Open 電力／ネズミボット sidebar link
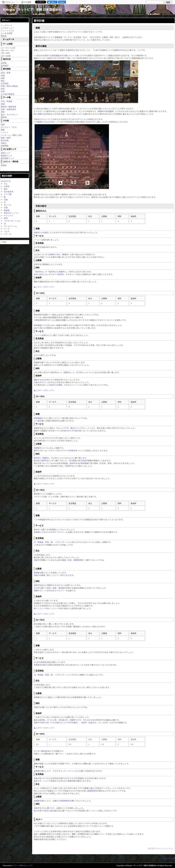 (9, 115)
